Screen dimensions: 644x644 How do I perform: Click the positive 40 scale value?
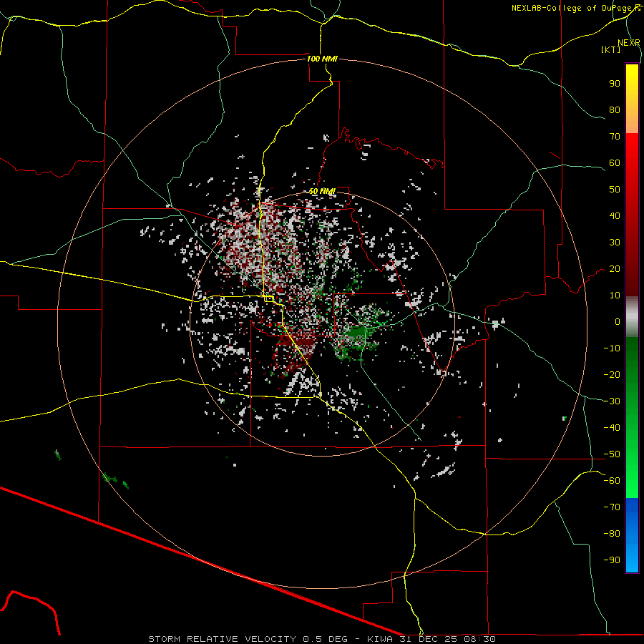pos(615,216)
